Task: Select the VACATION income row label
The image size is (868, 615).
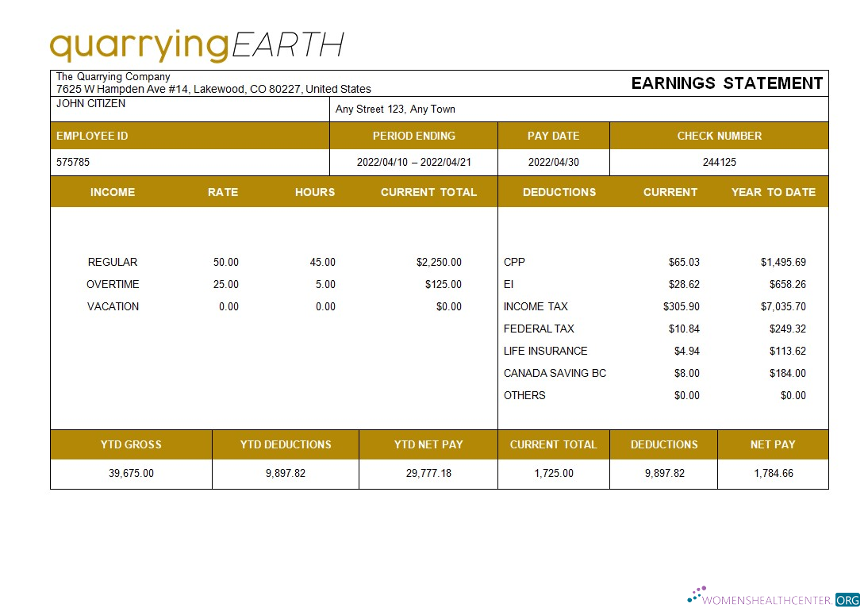Action: 113,306
